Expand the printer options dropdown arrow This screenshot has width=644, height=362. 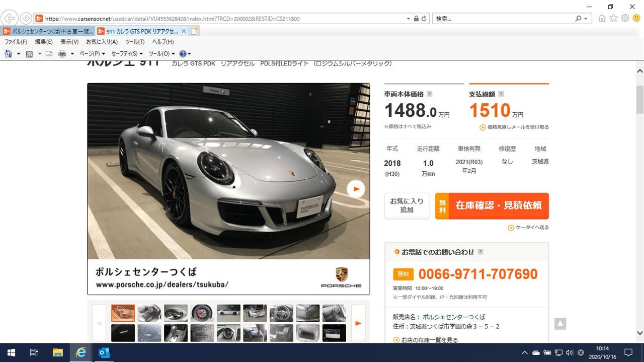coord(72,53)
